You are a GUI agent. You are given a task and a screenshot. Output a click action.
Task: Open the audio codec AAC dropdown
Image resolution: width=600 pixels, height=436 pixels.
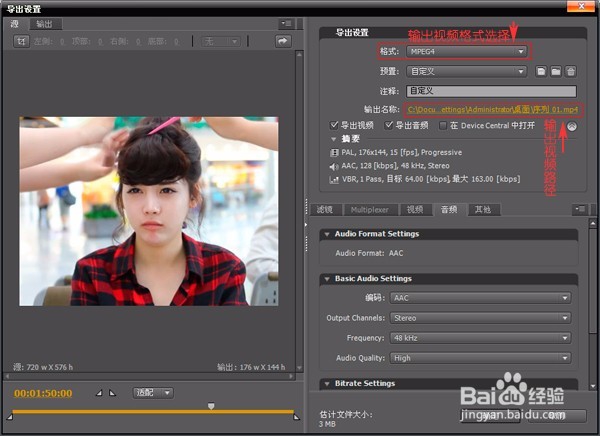(x=481, y=298)
